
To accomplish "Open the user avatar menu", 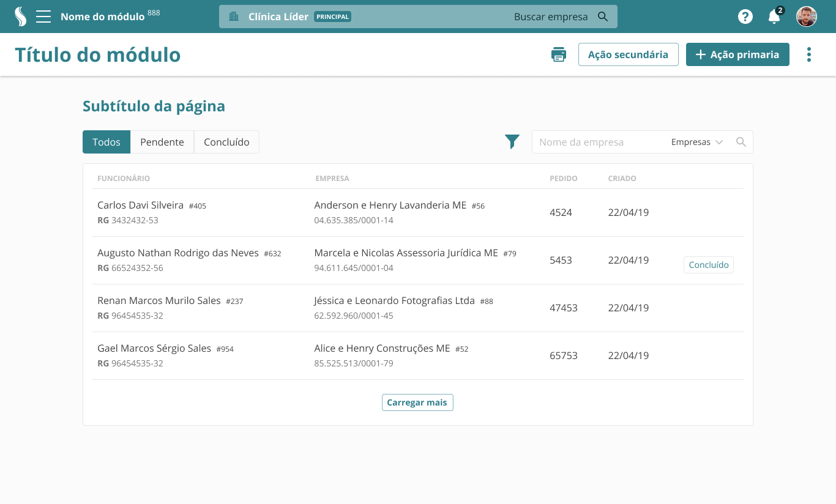I will 807,17.
